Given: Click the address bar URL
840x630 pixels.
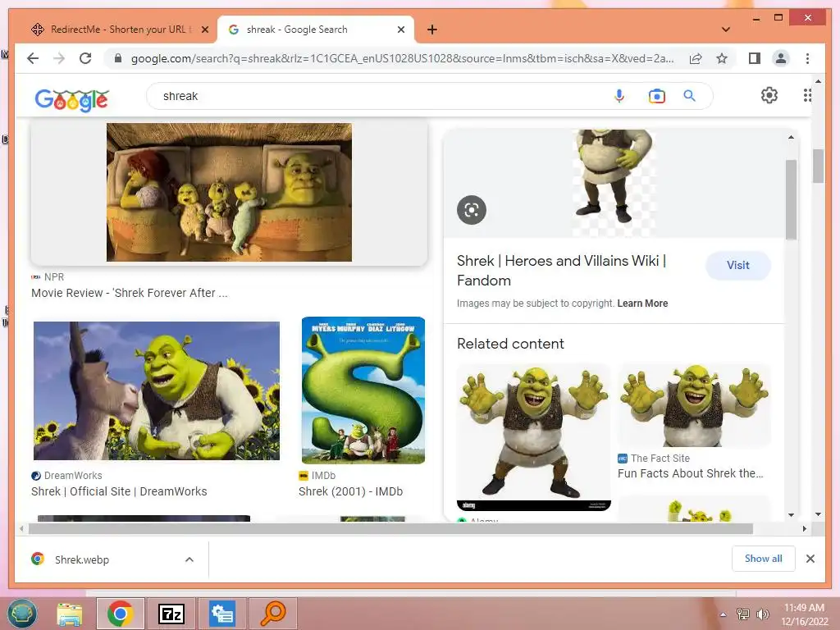Looking at the screenshot, I should (x=402, y=58).
